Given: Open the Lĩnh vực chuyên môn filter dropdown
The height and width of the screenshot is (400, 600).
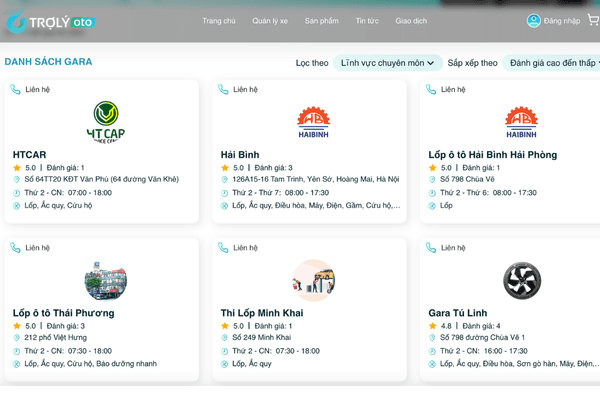Looking at the screenshot, I should [388, 63].
